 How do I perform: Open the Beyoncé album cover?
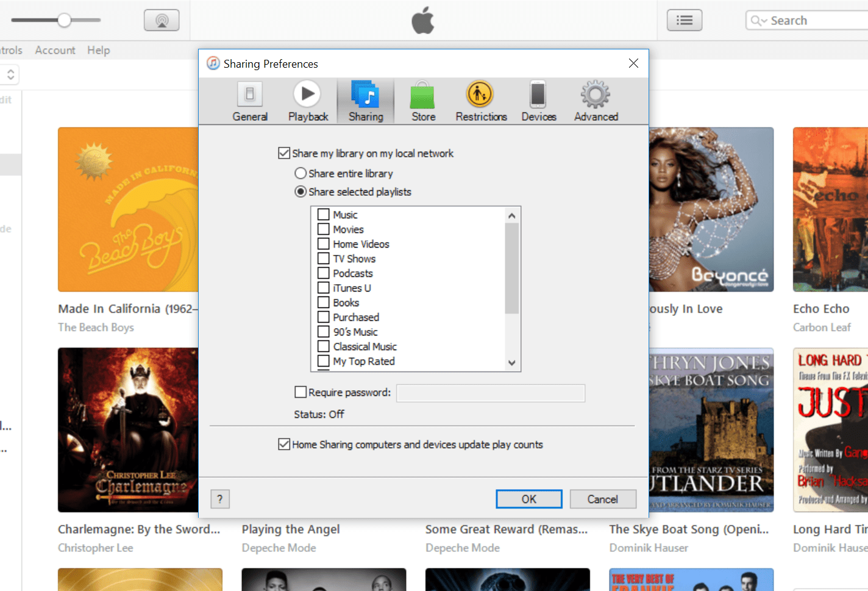[711, 209]
